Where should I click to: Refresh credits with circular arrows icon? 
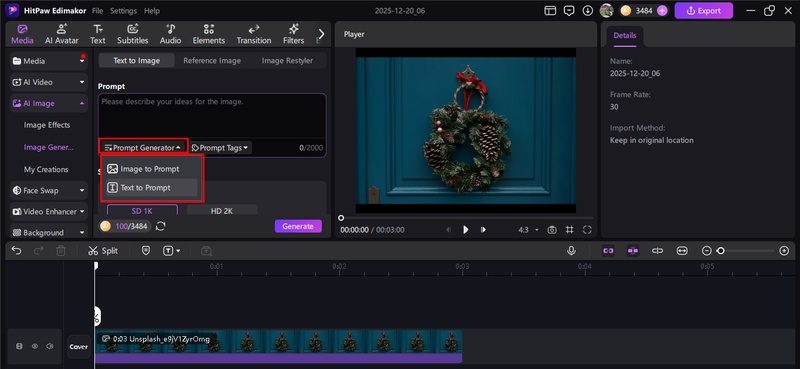point(161,226)
